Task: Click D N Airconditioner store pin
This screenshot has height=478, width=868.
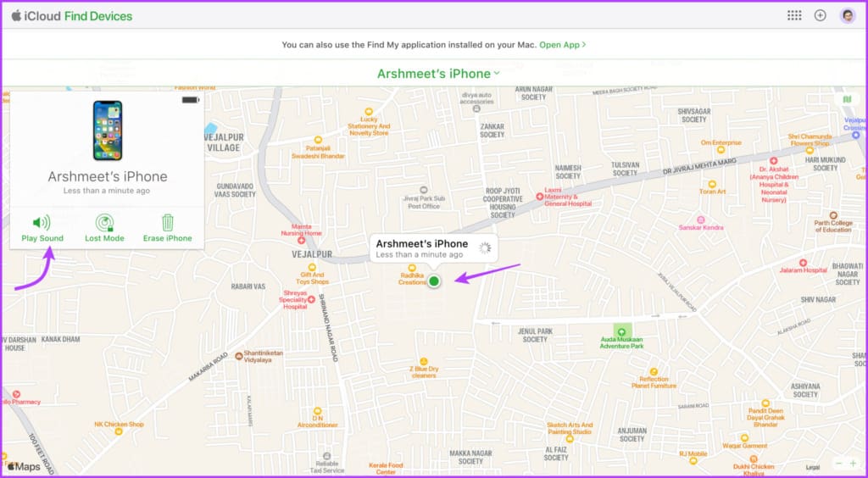Action: [317, 411]
